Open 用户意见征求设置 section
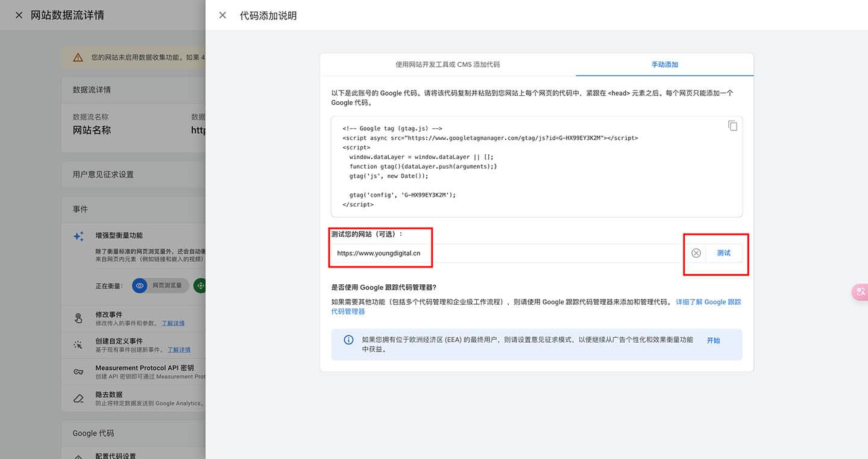The width and height of the screenshot is (868, 459). tap(133, 175)
